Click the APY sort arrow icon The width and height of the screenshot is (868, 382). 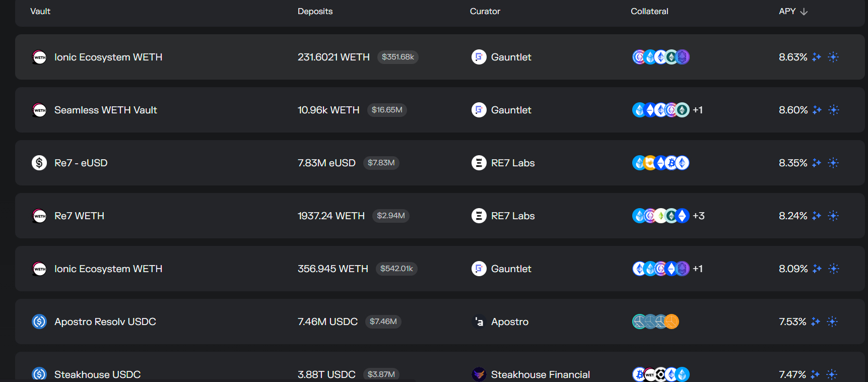[x=804, y=12]
